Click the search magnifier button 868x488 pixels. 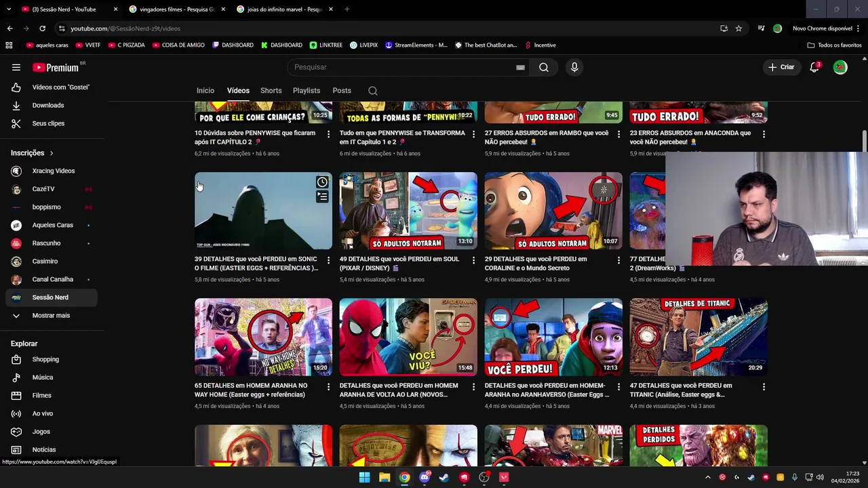point(544,67)
